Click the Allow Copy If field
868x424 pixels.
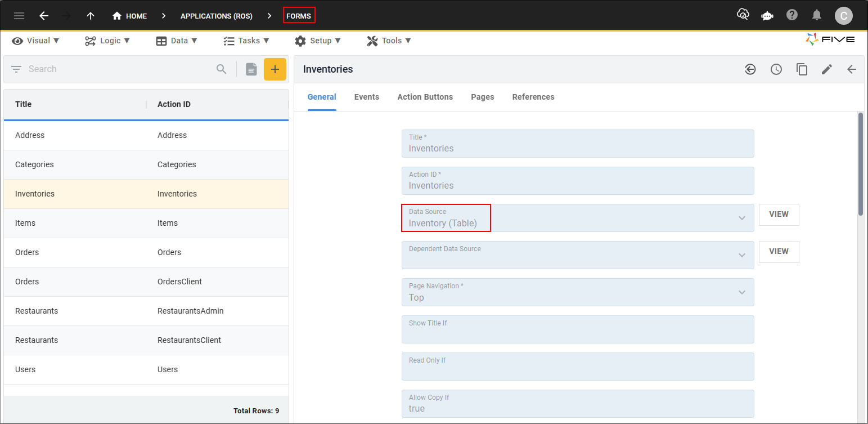pos(578,404)
